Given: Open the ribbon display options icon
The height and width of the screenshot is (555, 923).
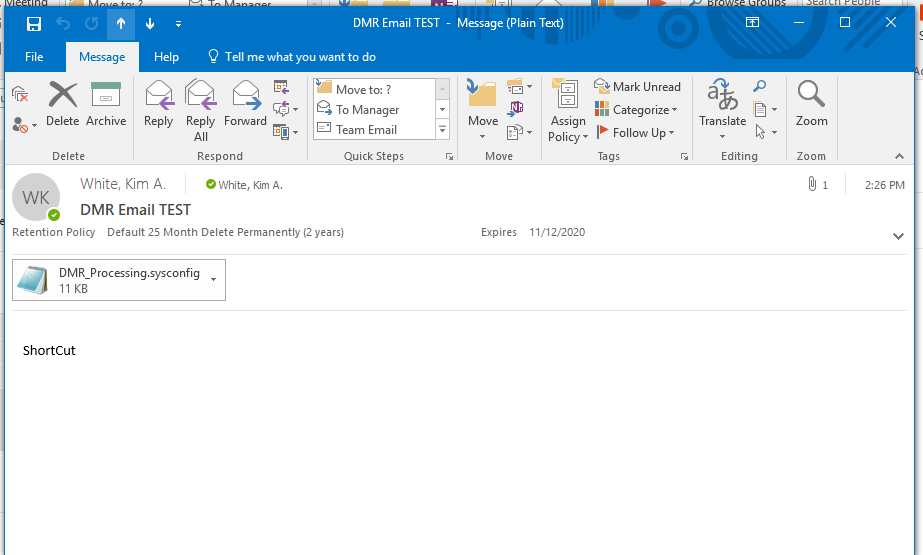Looking at the screenshot, I should pyautogui.click(x=752, y=22).
